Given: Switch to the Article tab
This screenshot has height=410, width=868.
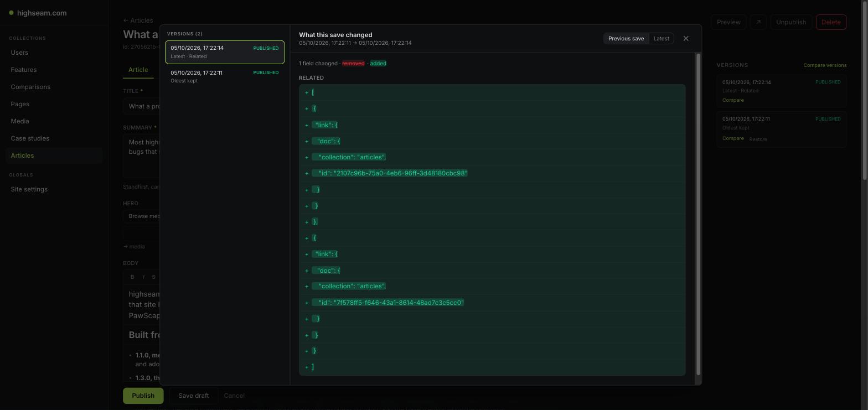Looking at the screenshot, I should 138,70.
